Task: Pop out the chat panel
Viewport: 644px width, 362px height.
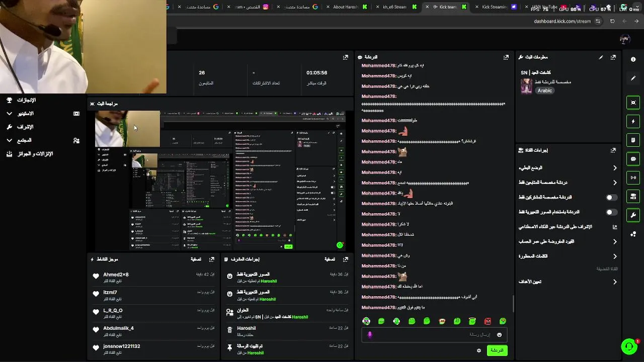Action: [506, 57]
